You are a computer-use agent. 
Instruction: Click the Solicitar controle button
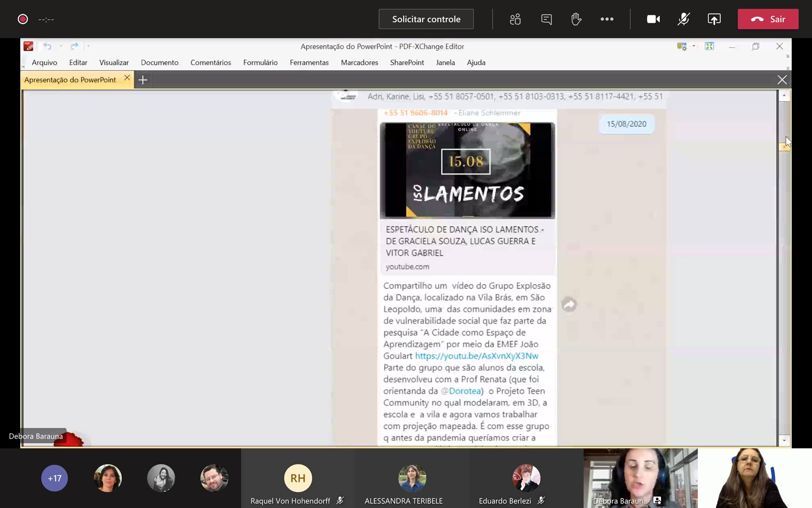[x=426, y=19]
